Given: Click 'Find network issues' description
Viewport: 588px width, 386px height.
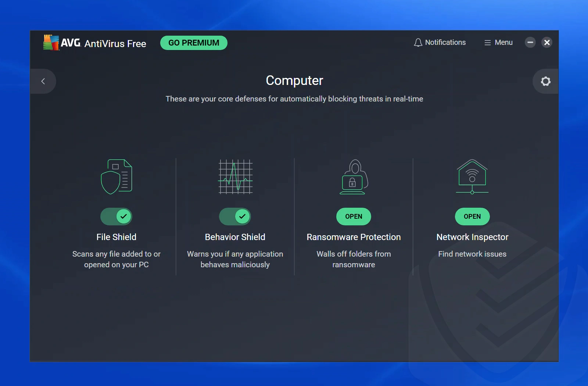Looking at the screenshot, I should [472, 254].
